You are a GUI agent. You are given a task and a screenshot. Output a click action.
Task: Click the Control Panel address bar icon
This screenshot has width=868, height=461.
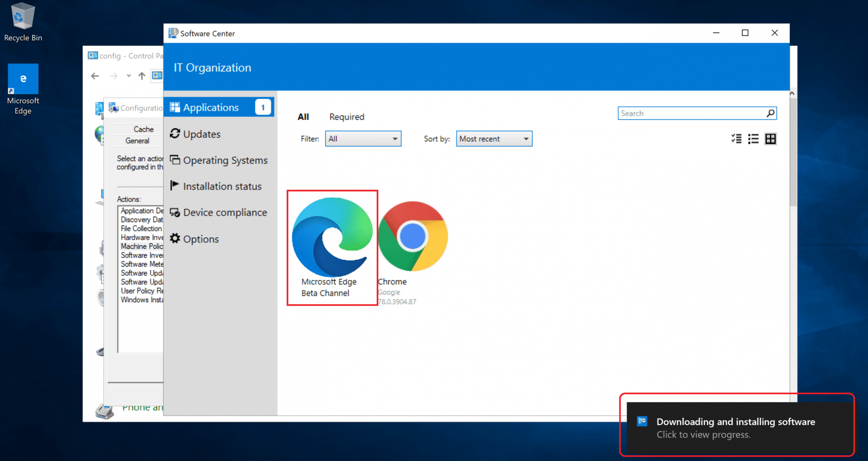click(x=157, y=76)
